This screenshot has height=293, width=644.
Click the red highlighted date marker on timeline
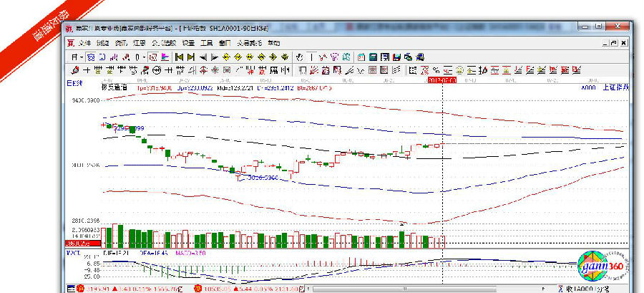[441, 80]
